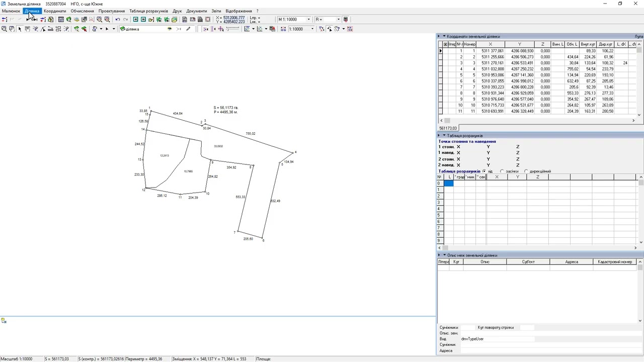Click the document page icon in top toolbar
The width and height of the screenshot is (644, 362).
(185, 20)
